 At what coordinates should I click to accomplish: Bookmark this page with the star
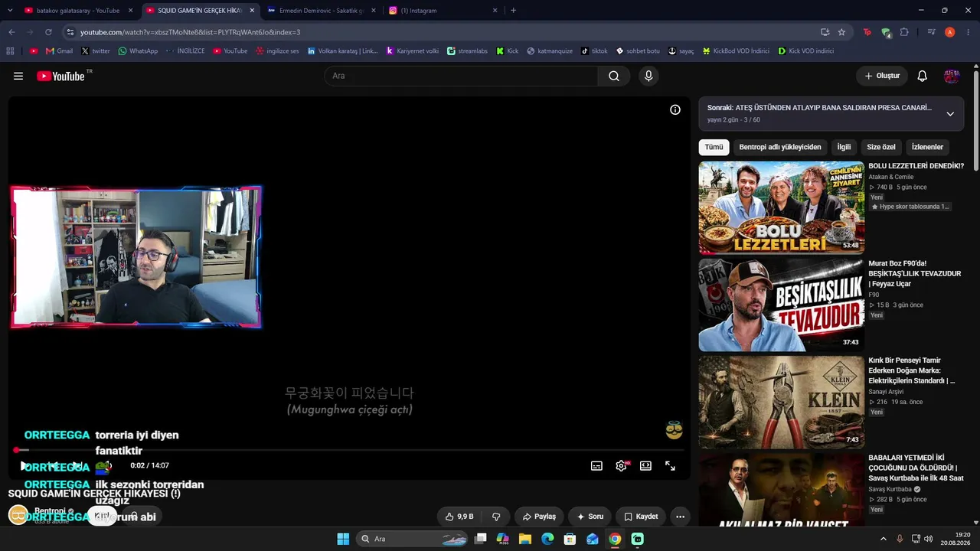(x=841, y=32)
